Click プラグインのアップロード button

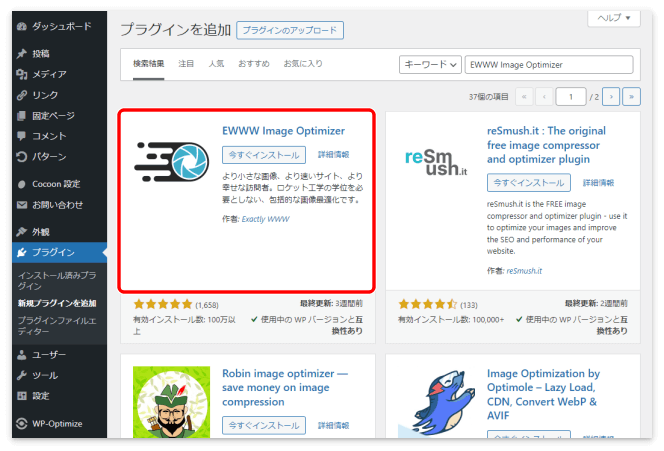coord(290,30)
